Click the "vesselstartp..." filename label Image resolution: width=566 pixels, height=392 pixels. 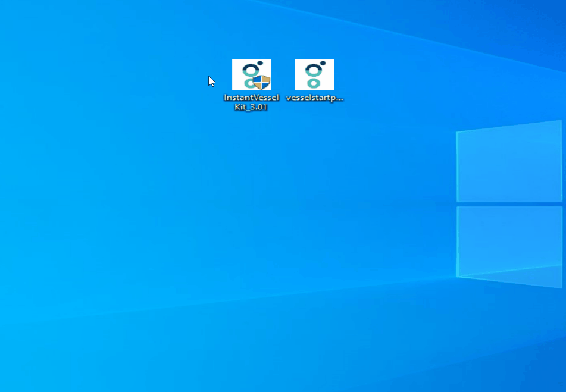coord(314,98)
